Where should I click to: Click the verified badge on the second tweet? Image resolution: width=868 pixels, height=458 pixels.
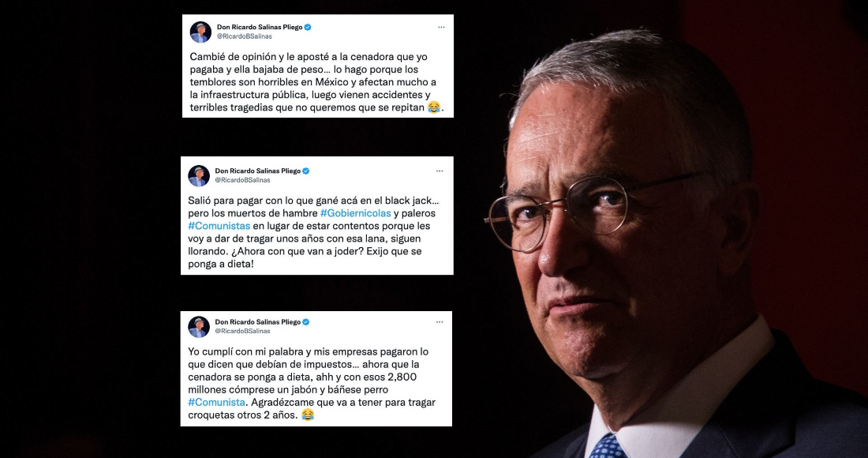(x=306, y=171)
